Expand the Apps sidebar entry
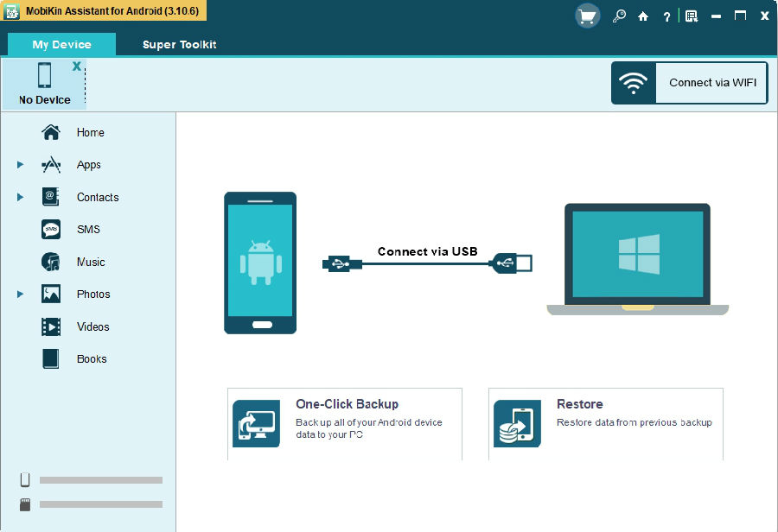 (19, 164)
